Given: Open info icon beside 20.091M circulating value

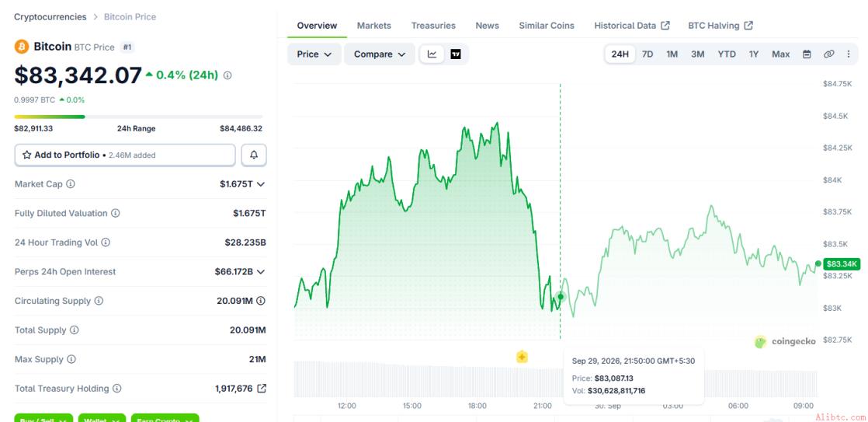Looking at the screenshot, I should pyautogui.click(x=261, y=301).
